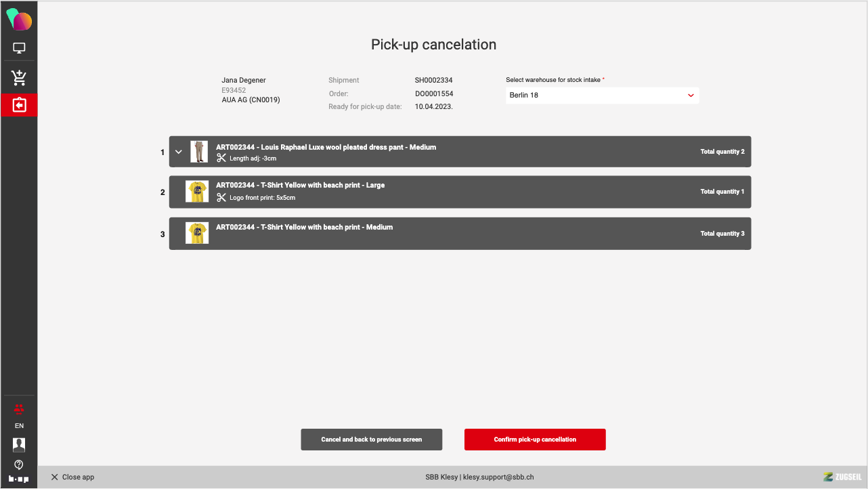Click the scissors icon beside Length adj

(221, 158)
